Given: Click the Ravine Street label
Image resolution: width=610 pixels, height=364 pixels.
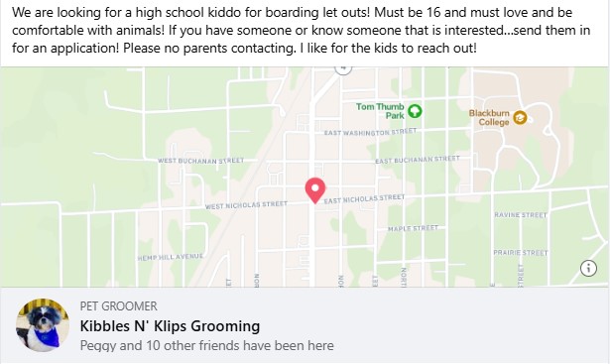Looking at the screenshot, I should click(x=521, y=214).
